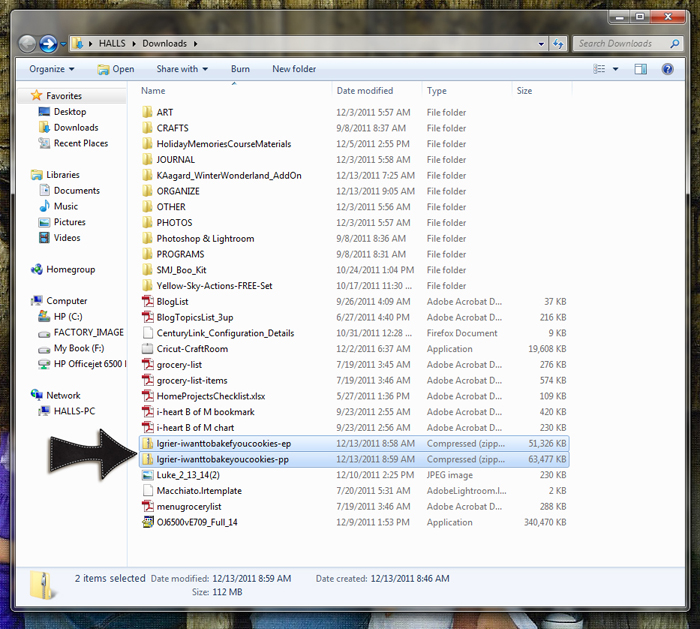Select the Photoshop & Lightroom folder icon

pos(147,238)
